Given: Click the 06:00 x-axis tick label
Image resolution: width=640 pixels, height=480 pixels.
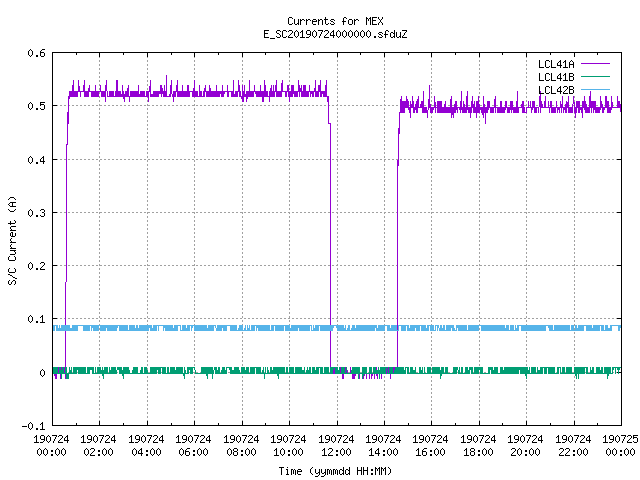Looking at the screenshot, I should pos(193,452).
